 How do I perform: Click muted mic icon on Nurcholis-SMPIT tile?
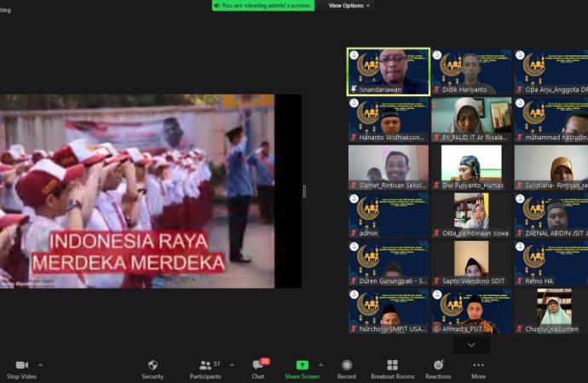pyautogui.click(x=354, y=329)
